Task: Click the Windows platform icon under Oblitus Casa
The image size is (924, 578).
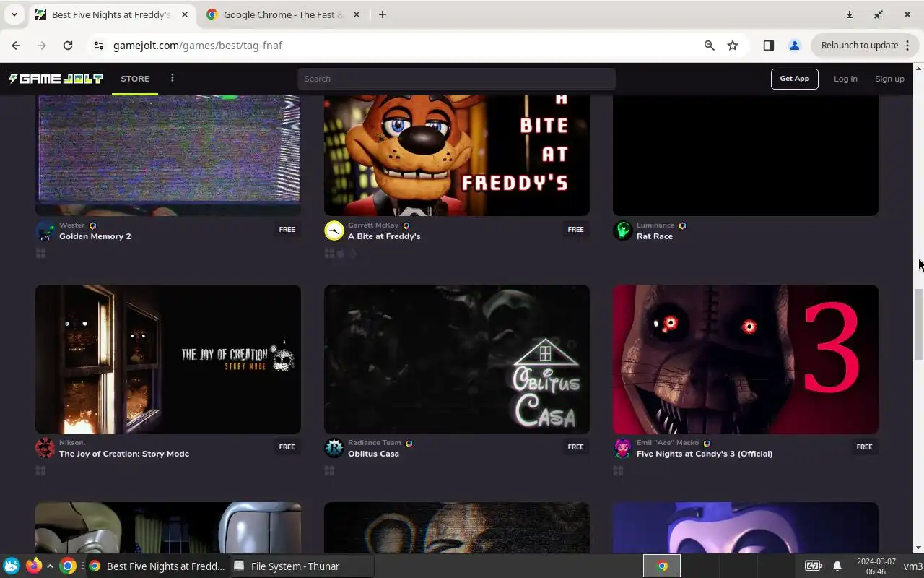Action: (x=329, y=471)
